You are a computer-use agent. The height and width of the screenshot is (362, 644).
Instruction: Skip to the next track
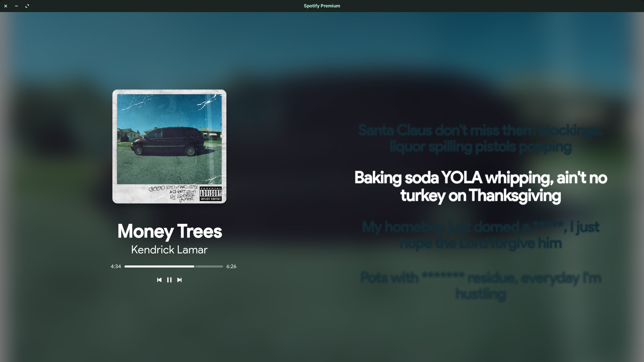point(179,280)
